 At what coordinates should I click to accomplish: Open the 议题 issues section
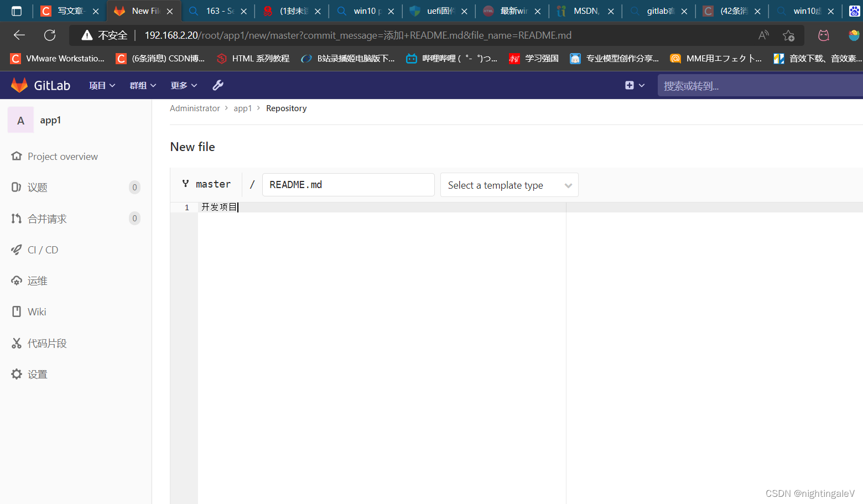[37, 187]
